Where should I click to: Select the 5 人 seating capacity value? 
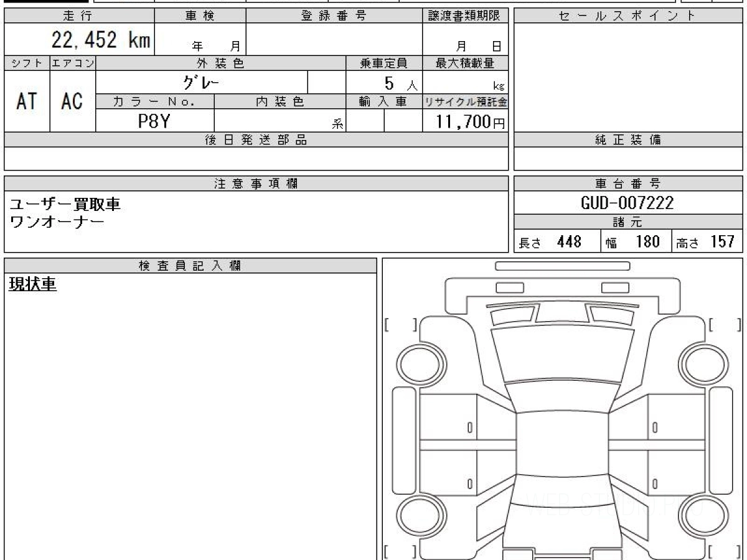pyautogui.click(x=384, y=82)
